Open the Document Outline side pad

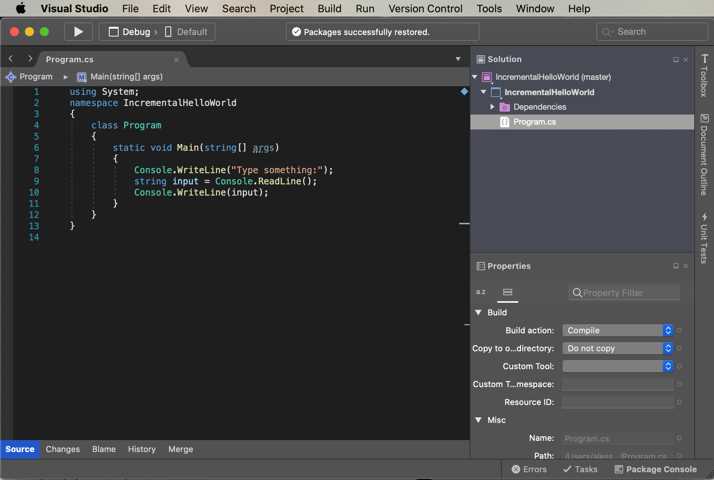coord(704,155)
